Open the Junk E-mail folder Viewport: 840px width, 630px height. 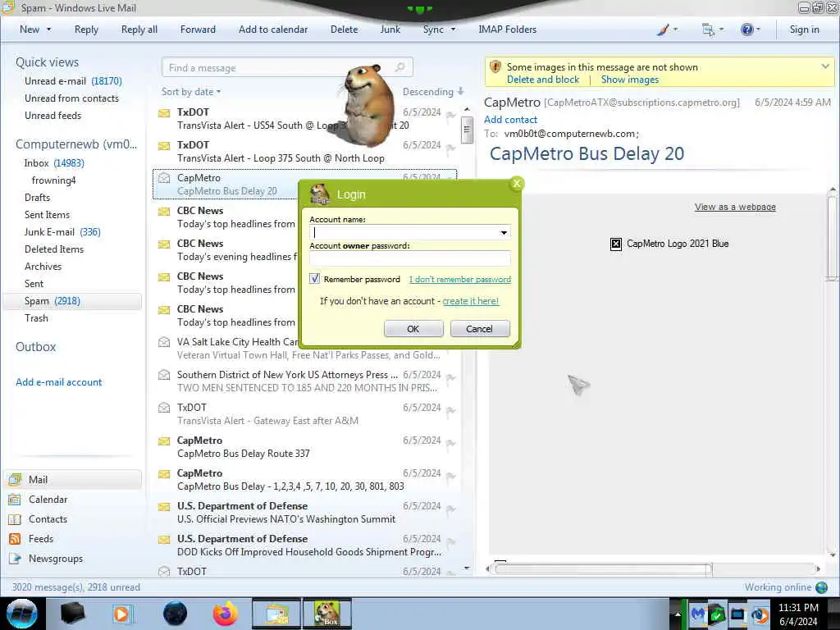pyautogui.click(x=62, y=232)
